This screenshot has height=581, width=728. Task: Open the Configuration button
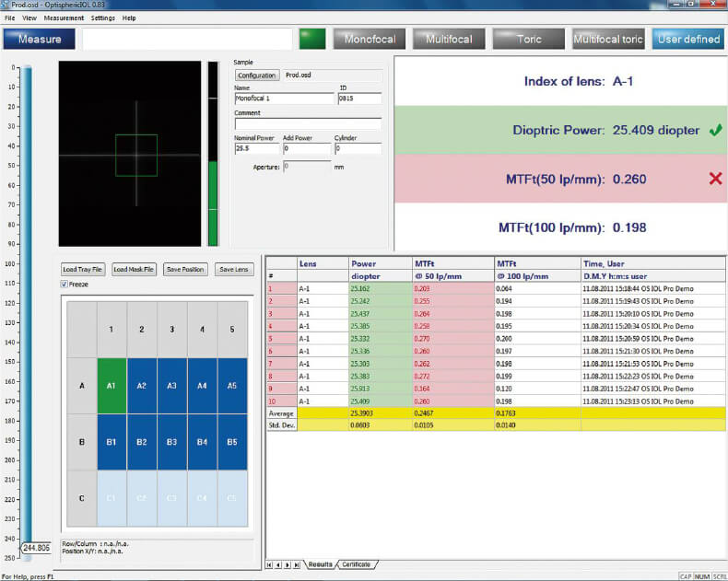(256, 76)
